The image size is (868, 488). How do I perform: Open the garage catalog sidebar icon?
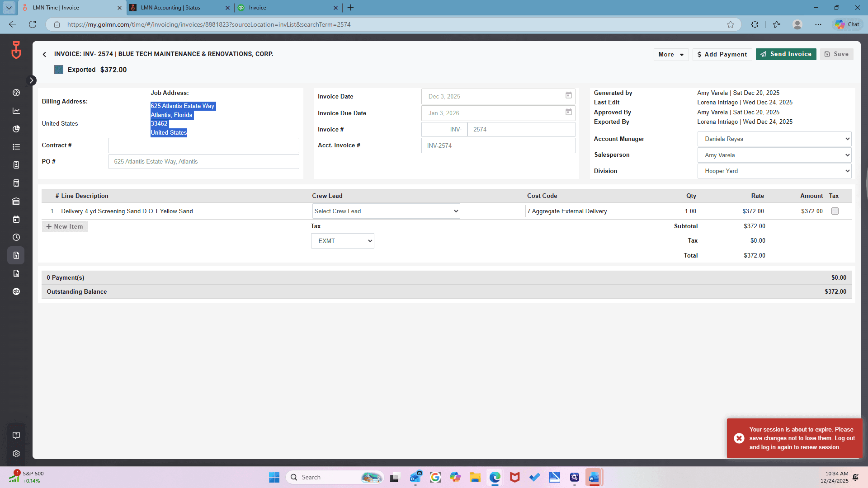[16, 201]
